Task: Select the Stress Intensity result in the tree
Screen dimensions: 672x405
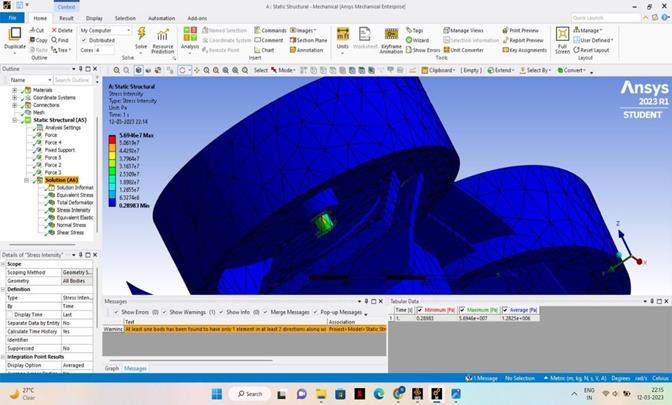Action: click(x=73, y=210)
